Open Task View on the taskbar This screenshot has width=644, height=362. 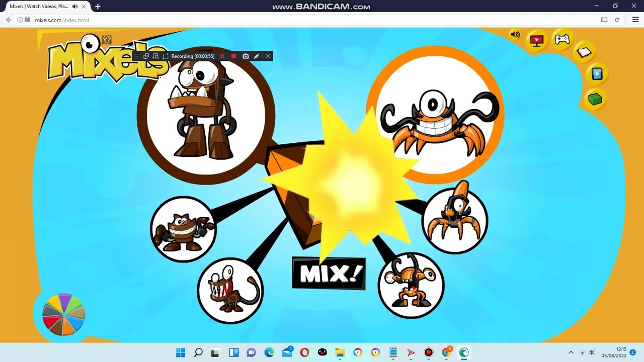point(215,352)
